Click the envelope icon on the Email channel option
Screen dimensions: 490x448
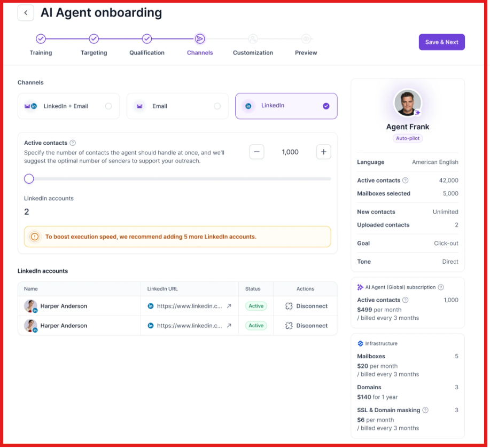point(138,106)
